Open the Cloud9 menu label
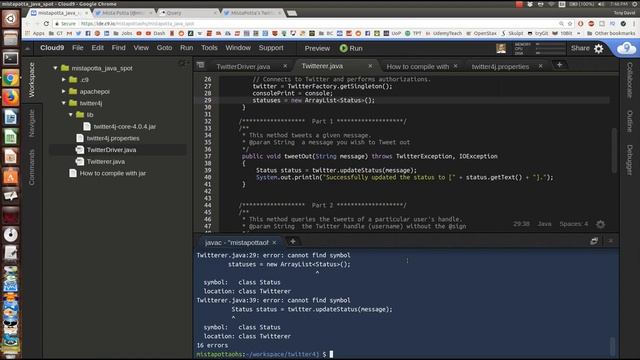Screen dimensions: 640x360 click(x=52, y=48)
